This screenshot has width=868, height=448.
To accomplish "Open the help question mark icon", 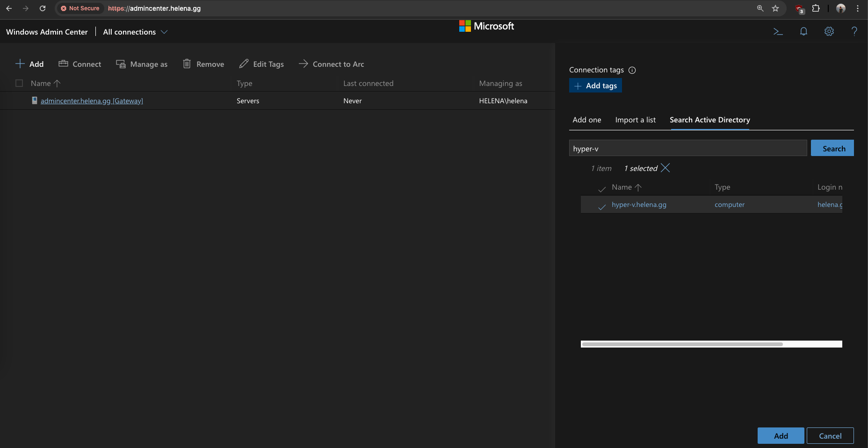I will point(854,32).
